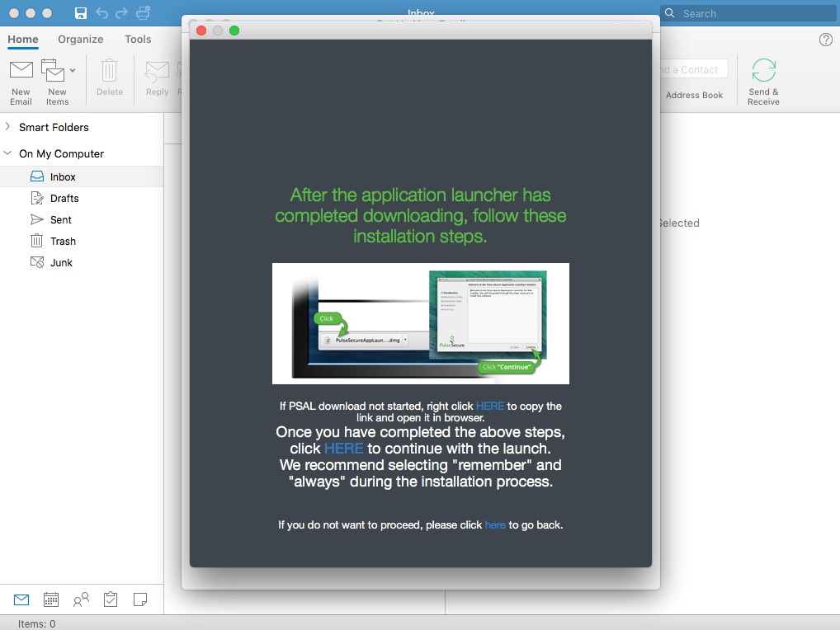
Task: Open Address Book in Outlook ribbon
Action: pos(694,95)
